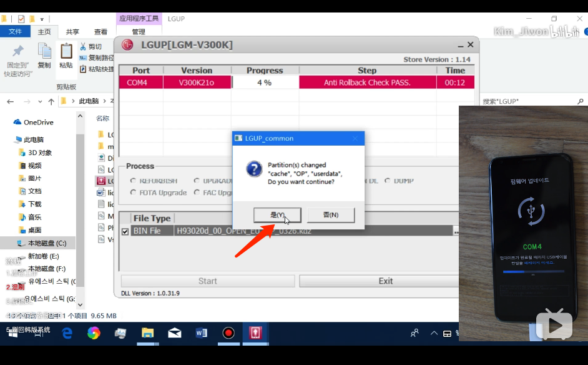Viewport: 588px width, 365px height.
Task: Open the 共享 (Share) ribbon tab
Action: coord(72,32)
